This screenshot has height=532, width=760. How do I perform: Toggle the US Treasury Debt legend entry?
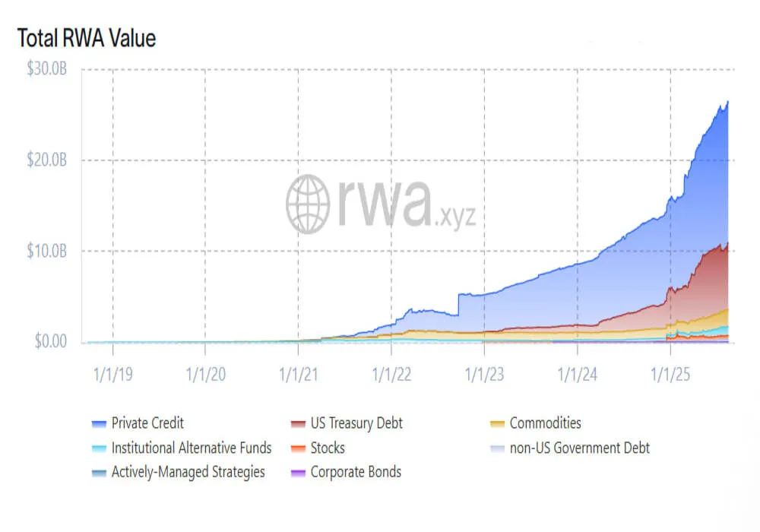coord(347,423)
